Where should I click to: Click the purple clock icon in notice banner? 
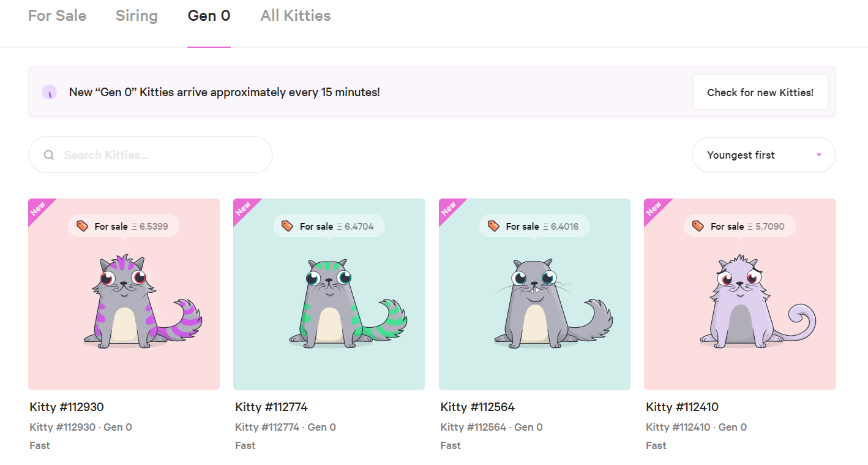[50, 93]
